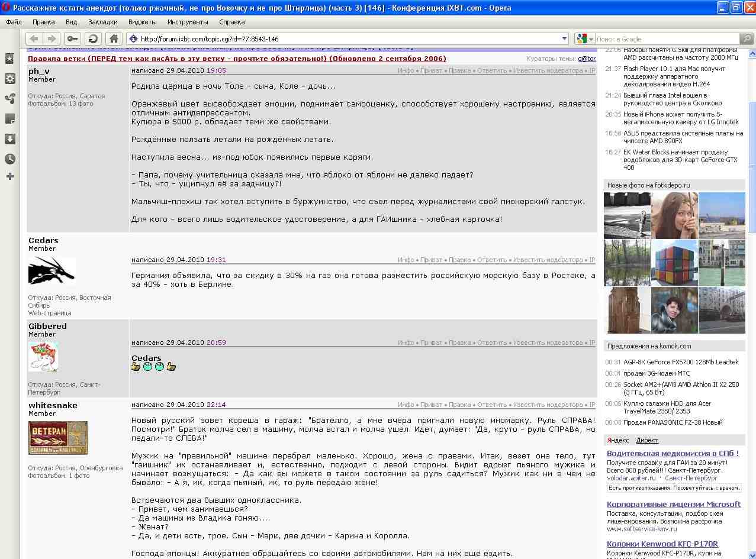Open продам 3G-модем МТС offer

[657, 373]
